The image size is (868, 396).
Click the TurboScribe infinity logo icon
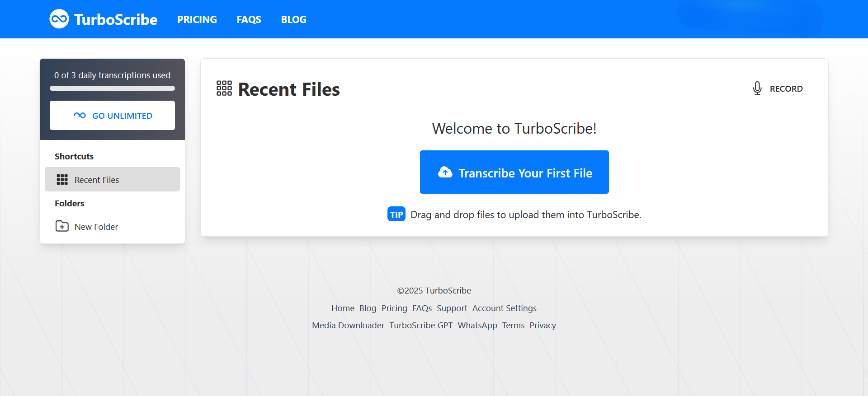pyautogui.click(x=59, y=19)
